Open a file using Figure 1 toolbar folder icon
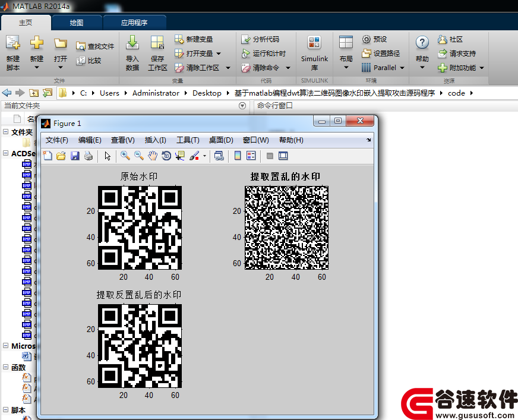 point(61,156)
